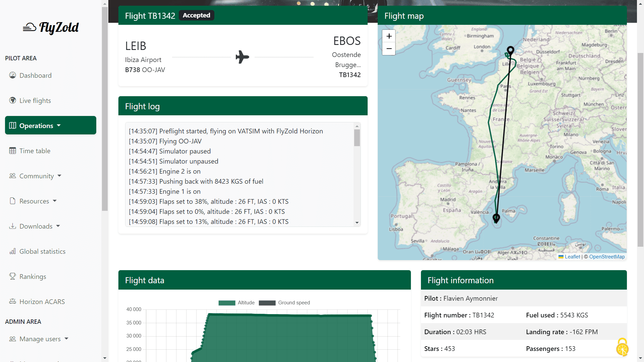This screenshot has height=362, width=644.
Task: Expand the Operations dropdown menu
Action: pyautogui.click(x=50, y=126)
